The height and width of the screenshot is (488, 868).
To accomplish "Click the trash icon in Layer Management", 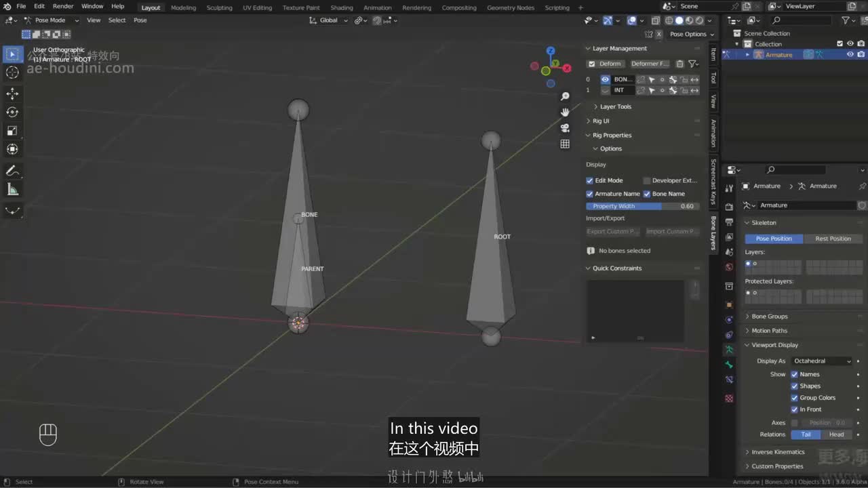I will pos(679,64).
